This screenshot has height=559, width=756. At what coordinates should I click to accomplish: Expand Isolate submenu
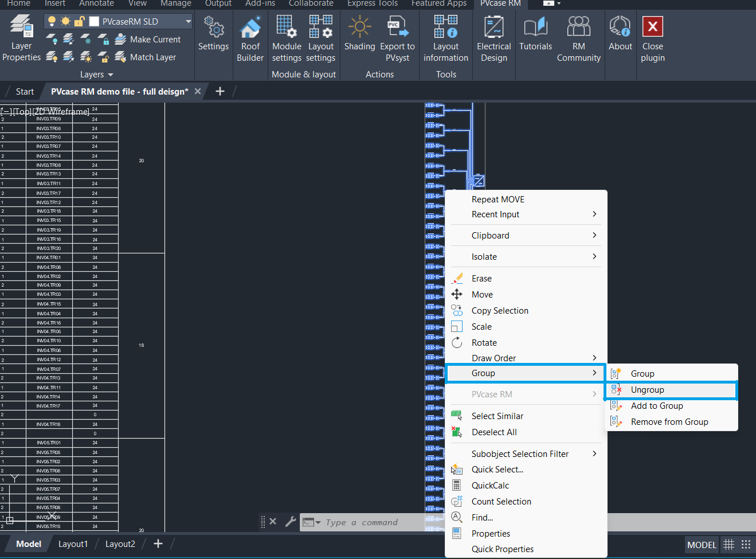[526, 256]
